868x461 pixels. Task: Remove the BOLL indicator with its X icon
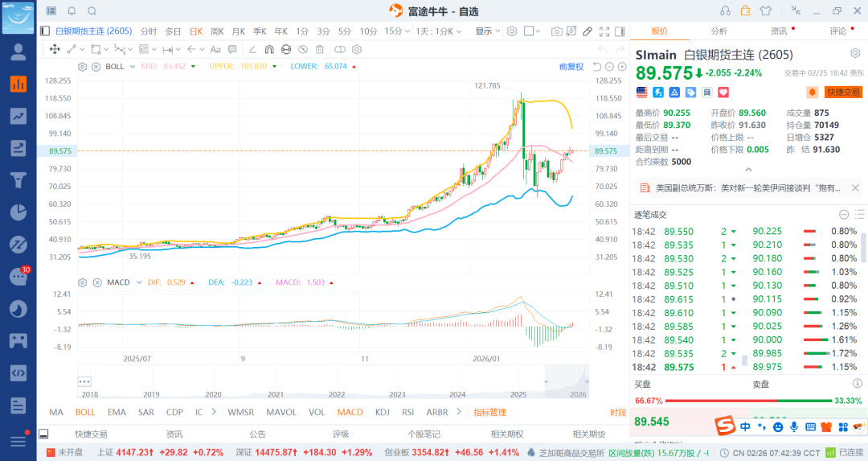[96, 67]
